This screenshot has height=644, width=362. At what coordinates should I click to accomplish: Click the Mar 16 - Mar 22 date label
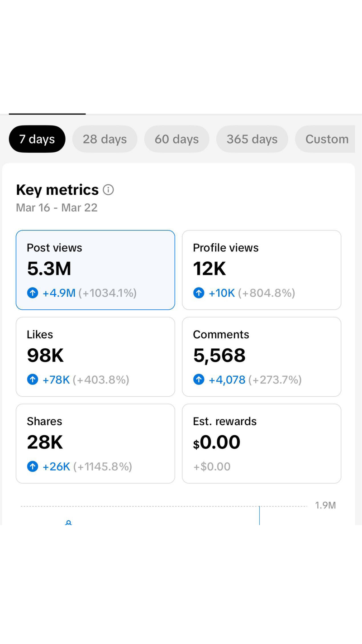[57, 208]
